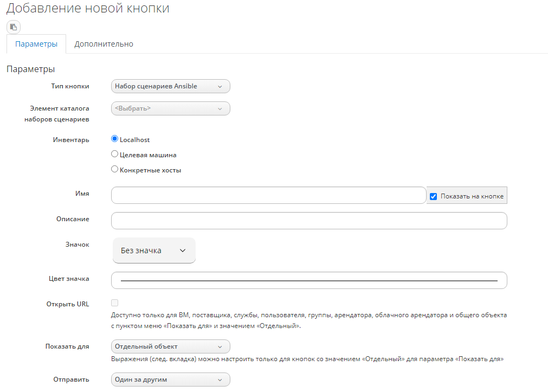Click the help text below Открыть URL
Image resolution: width=548 pixels, height=392 pixels.
pos(308,320)
